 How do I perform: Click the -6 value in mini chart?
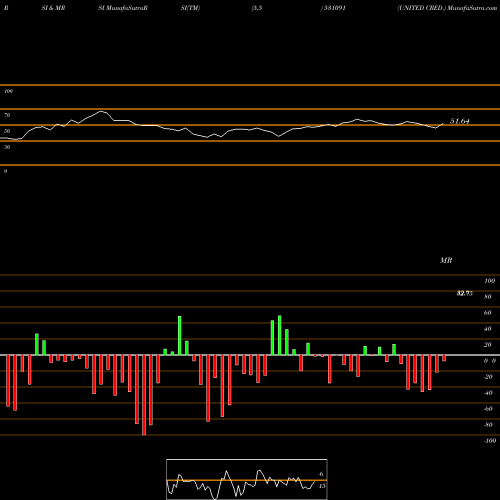click(320, 474)
